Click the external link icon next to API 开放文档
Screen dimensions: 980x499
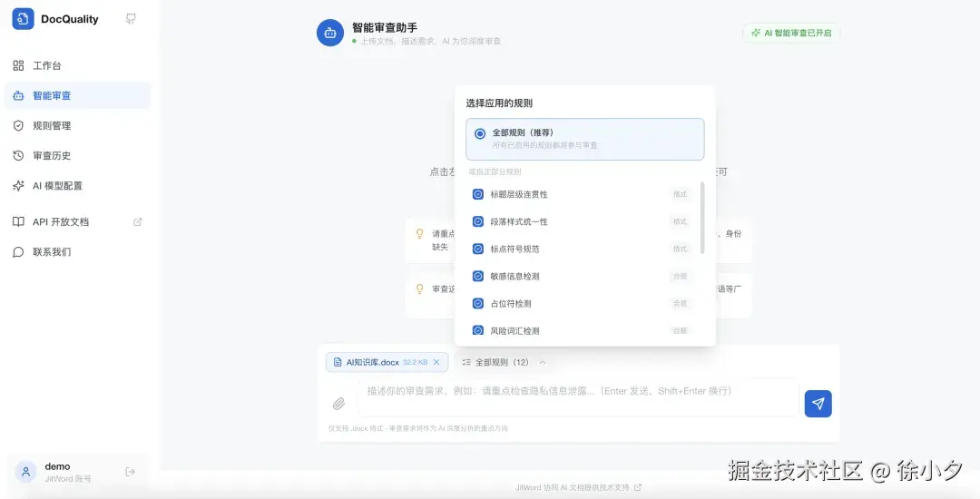138,221
